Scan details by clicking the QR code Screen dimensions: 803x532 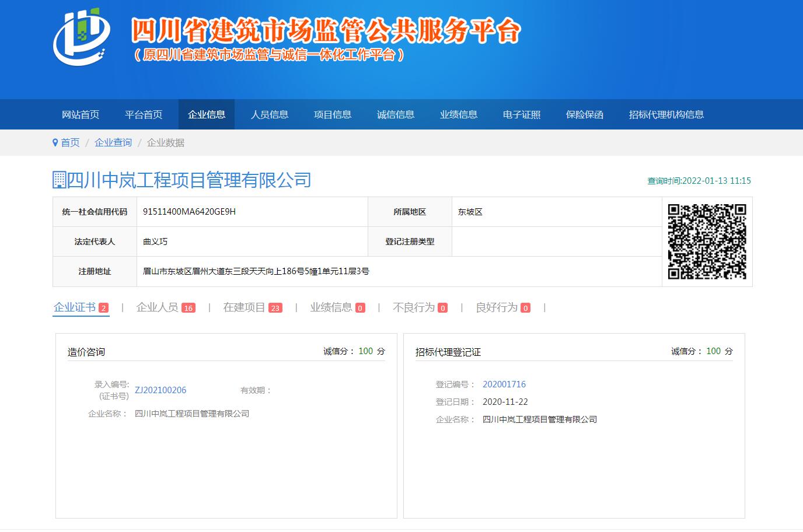[x=707, y=242]
